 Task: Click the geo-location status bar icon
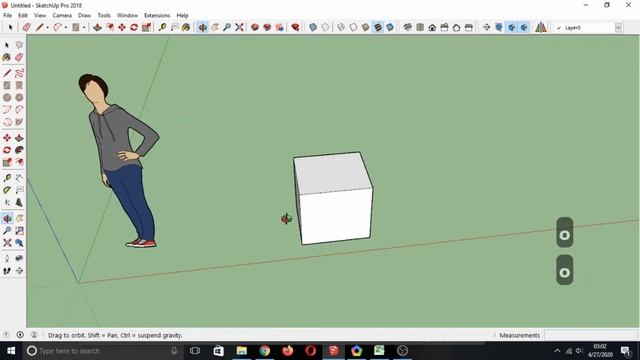(x=6, y=335)
